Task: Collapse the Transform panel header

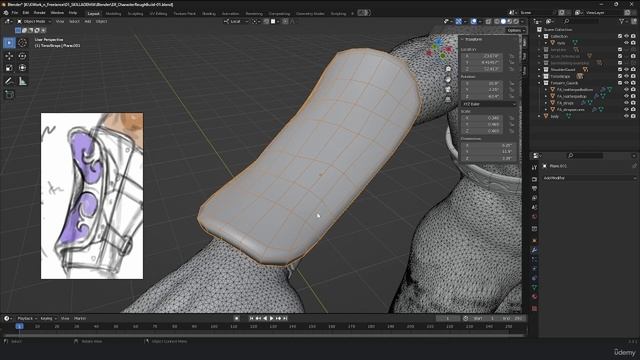Action: [473, 40]
